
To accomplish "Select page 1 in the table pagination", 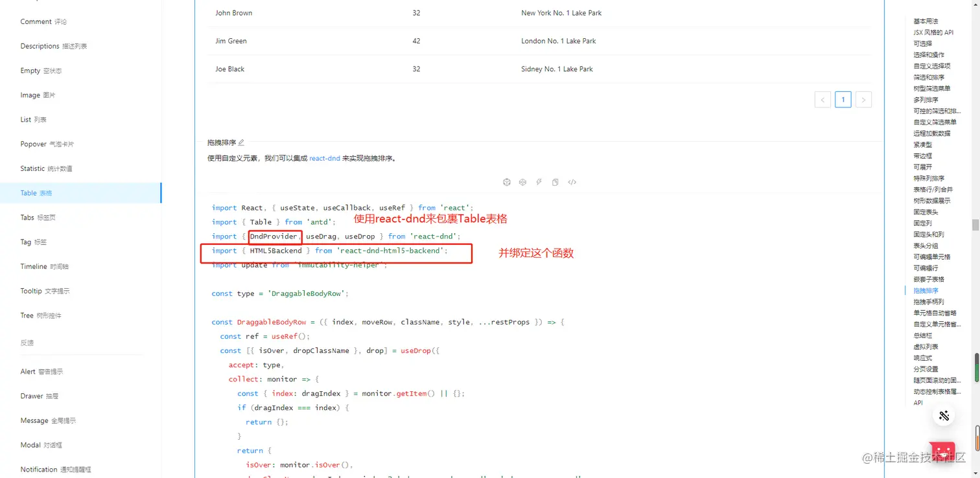I will coord(843,99).
